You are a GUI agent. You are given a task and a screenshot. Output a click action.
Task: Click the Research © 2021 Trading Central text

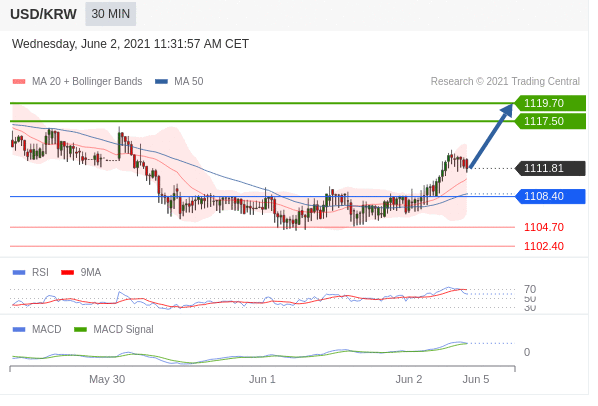coord(505,81)
